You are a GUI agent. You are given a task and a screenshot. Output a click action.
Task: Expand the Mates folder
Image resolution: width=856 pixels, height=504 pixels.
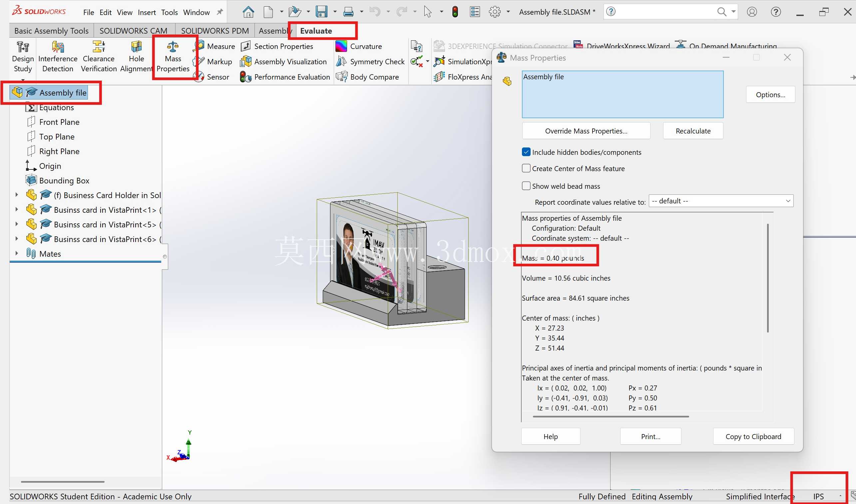(16, 253)
